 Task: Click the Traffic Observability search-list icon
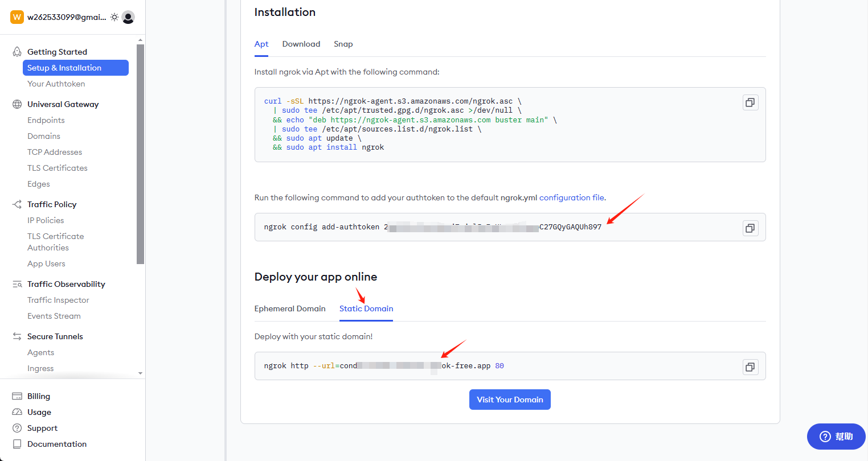pyautogui.click(x=17, y=284)
